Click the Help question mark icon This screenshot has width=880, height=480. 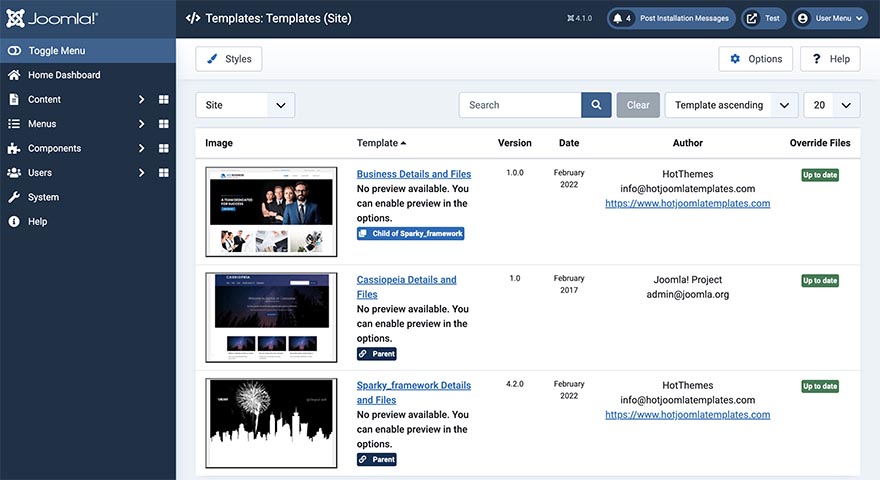click(x=817, y=59)
